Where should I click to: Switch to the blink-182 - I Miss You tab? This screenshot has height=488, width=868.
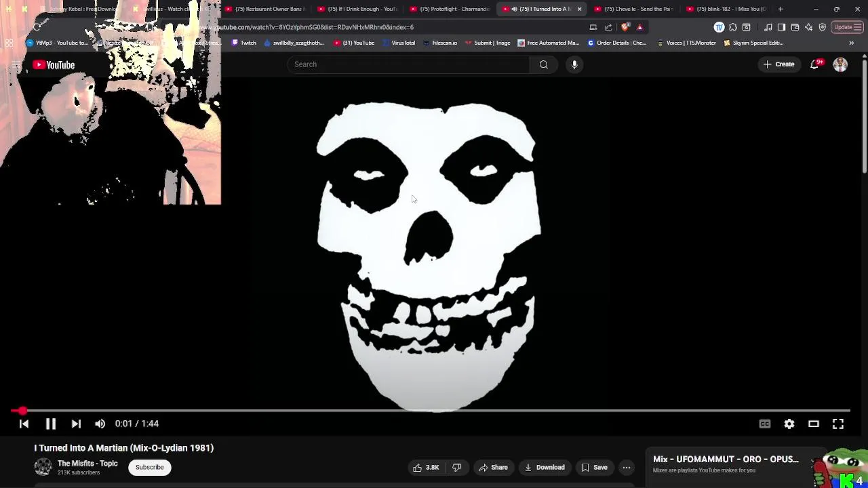(726, 9)
